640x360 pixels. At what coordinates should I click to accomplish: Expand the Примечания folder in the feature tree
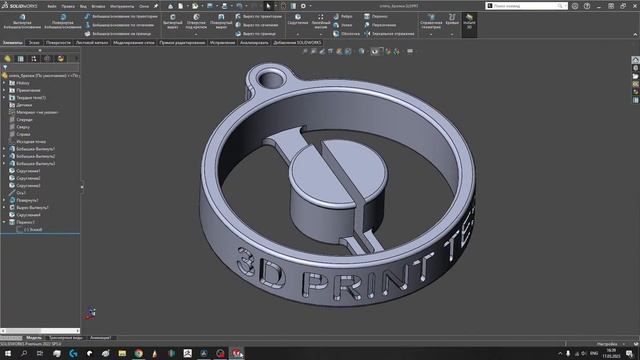(x=4, y=90)
